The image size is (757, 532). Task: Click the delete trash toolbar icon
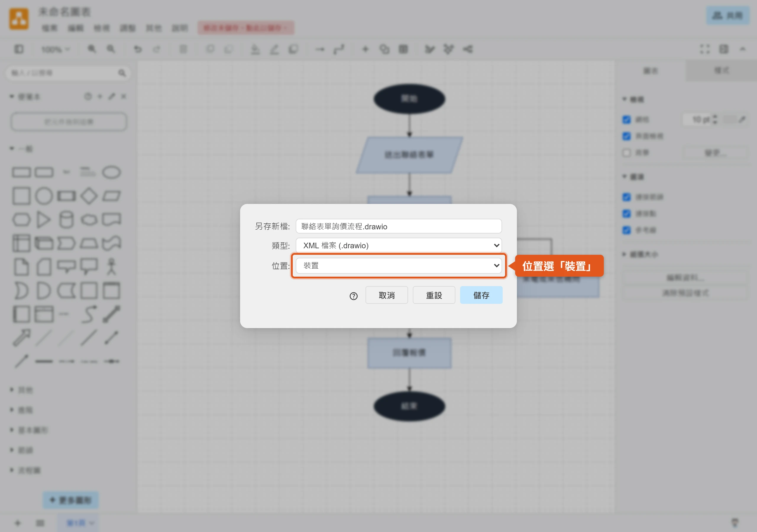(x=183, y=49)
